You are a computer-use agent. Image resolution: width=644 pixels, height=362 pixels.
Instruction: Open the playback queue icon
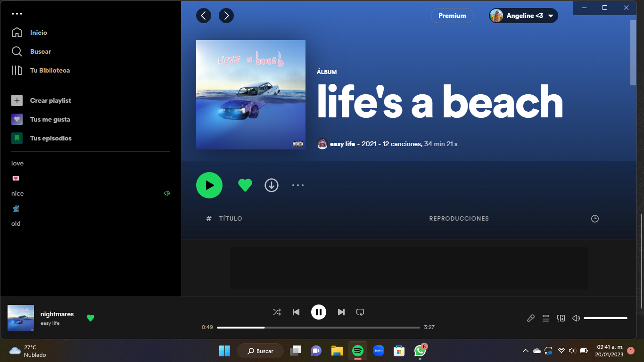point(546,318)
